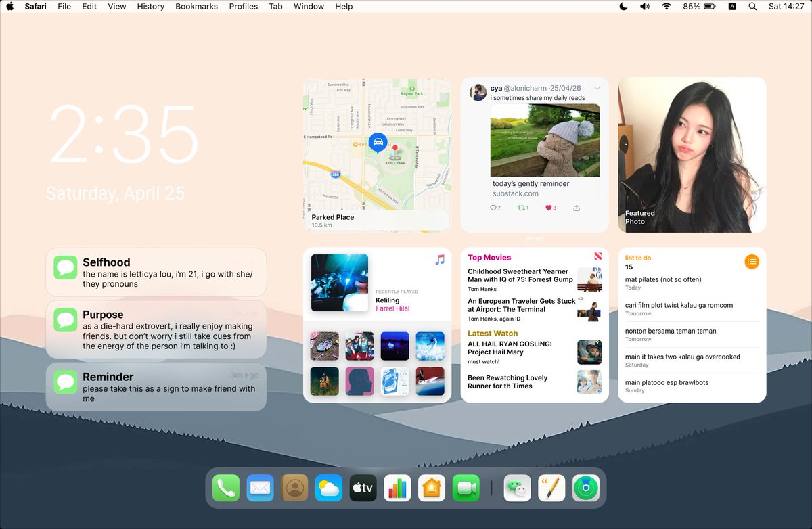Open the History menu
Image resolution: width=812 pixels, height=529 pixels.
(x=150, y=6)
